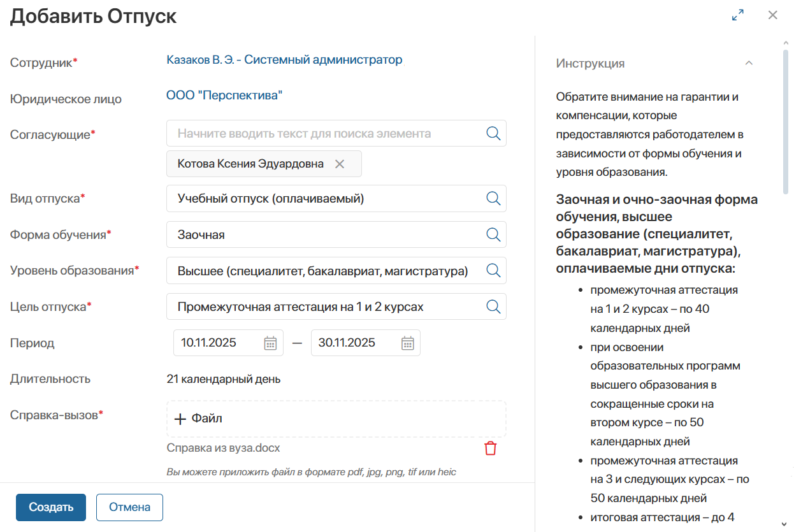794x532 pixels.
Task: Click the Отмена button
Action: click(x=129, y=507)
